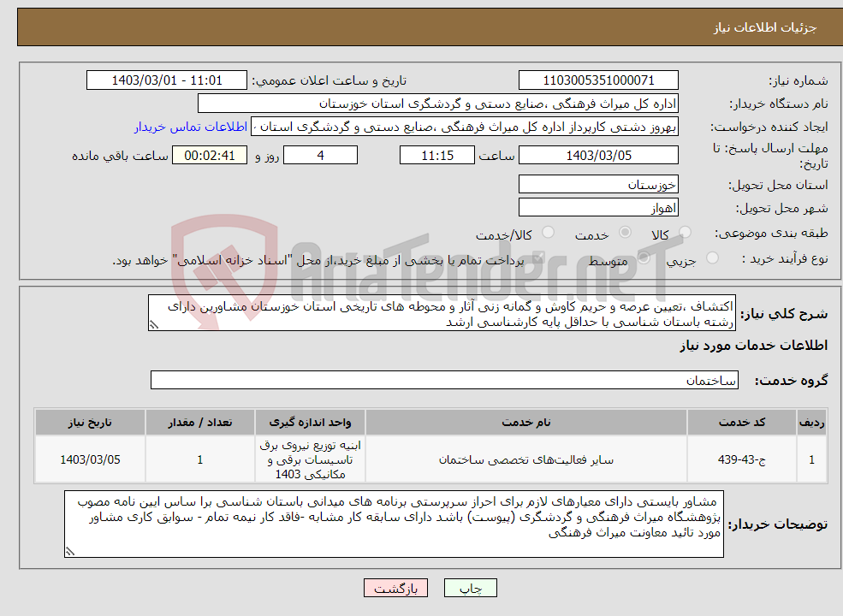
Task: Click the بازگشت back button
Action: 395,588
